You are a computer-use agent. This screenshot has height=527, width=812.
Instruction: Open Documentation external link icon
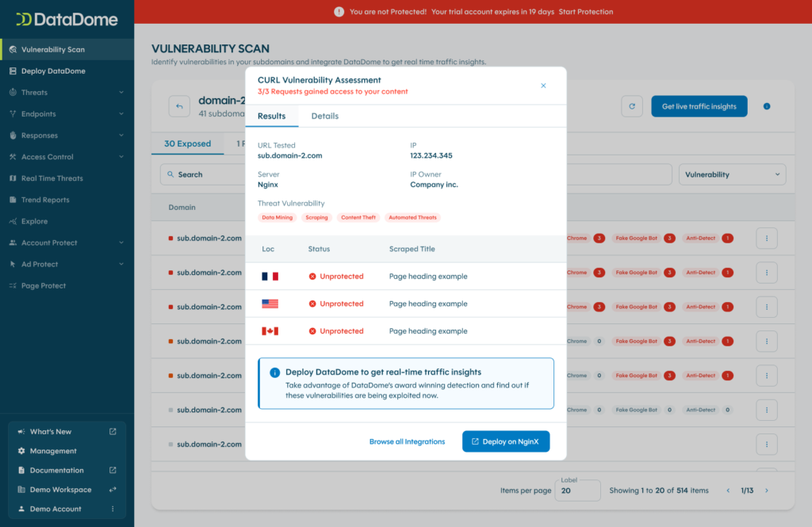pos(113,470)
